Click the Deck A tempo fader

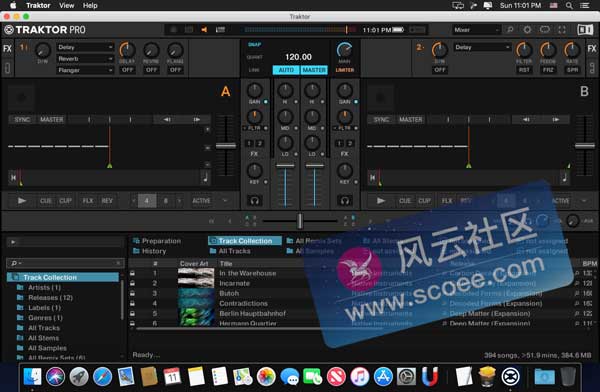(x=226, y=145)
